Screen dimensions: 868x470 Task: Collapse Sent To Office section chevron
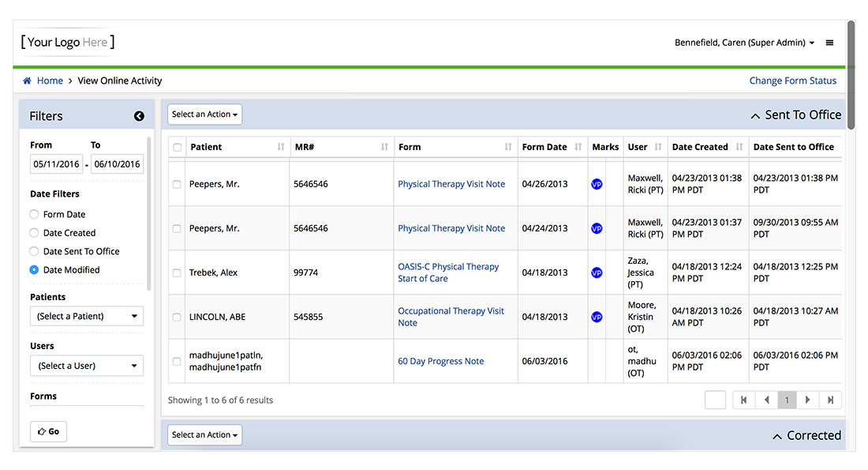pos(755,116)
